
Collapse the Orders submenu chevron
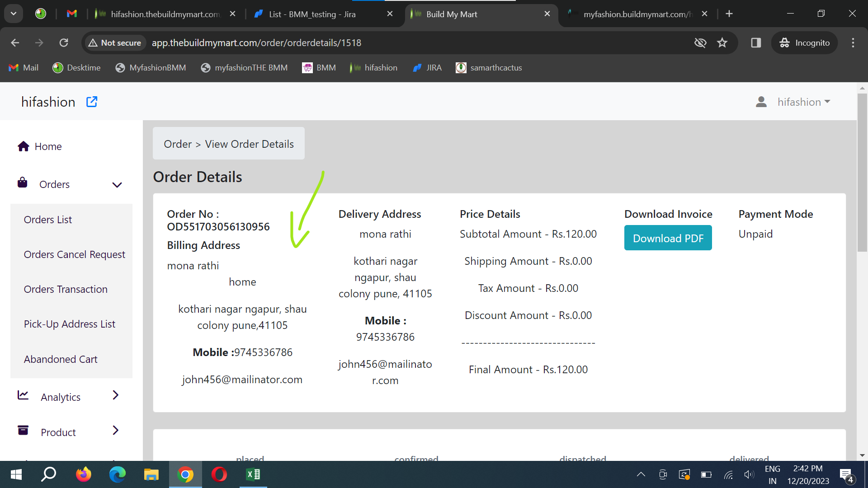117,184
